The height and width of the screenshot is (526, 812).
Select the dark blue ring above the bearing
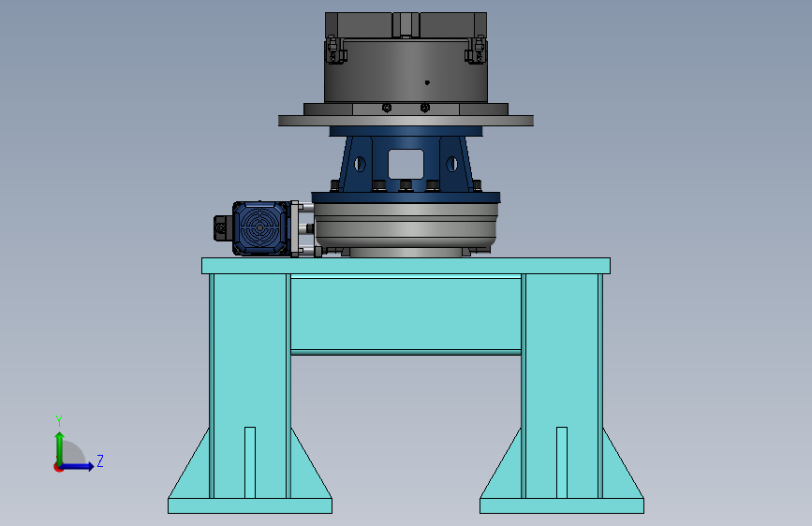tap(406, 197)
